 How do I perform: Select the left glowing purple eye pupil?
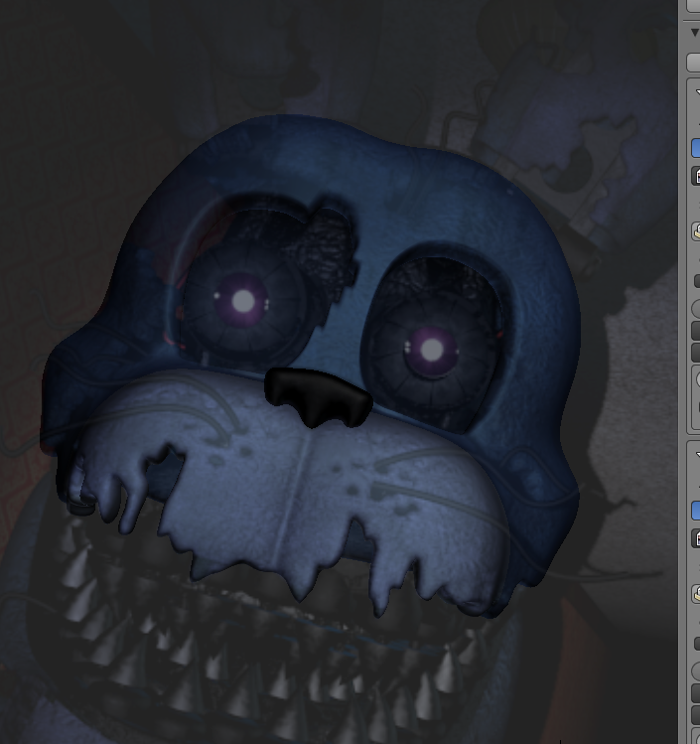pos(243,301)
